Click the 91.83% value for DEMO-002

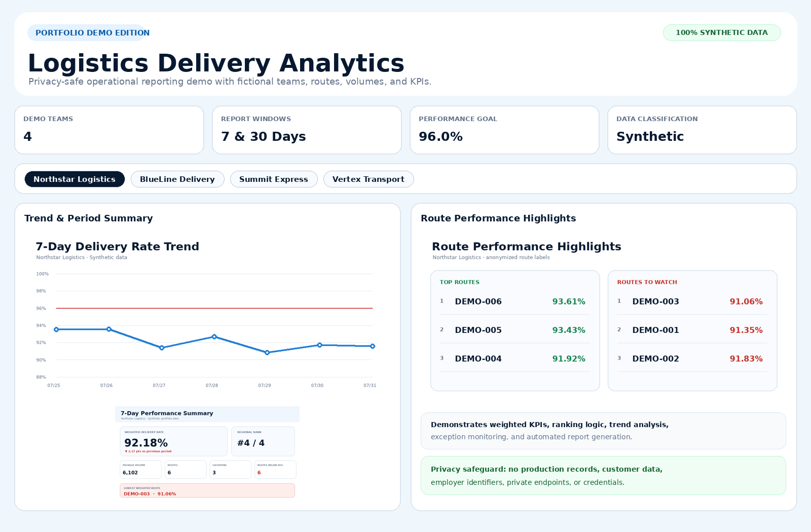coord(746,359)
